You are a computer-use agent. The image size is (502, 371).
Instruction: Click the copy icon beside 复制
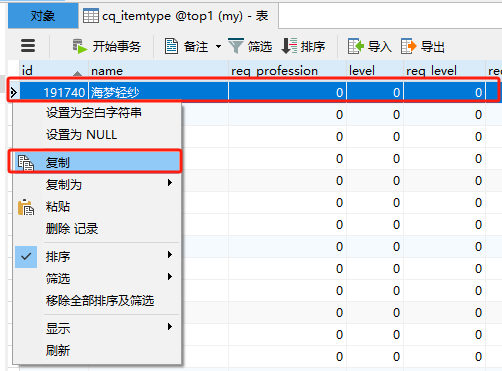[x=26, y=163]
